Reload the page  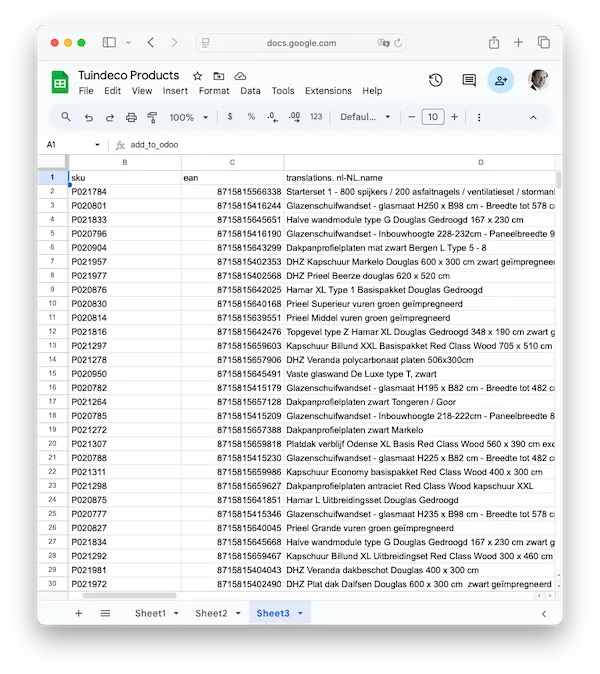(x=398, y=43)
